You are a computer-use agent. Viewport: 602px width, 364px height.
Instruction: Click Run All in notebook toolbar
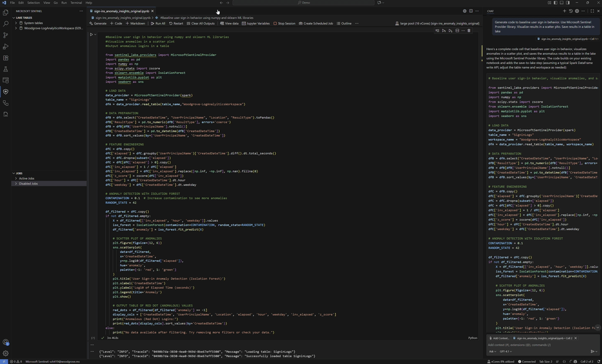pos(158,23)
